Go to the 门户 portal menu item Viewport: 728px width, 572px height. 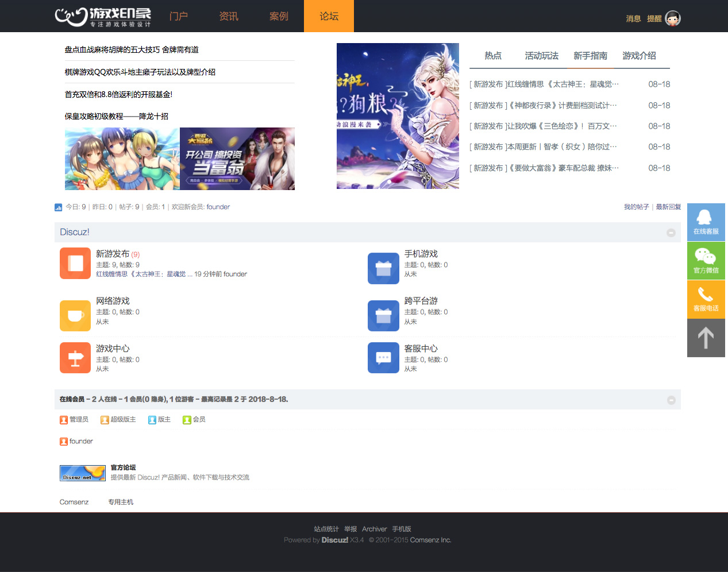[x=179, y=16]
